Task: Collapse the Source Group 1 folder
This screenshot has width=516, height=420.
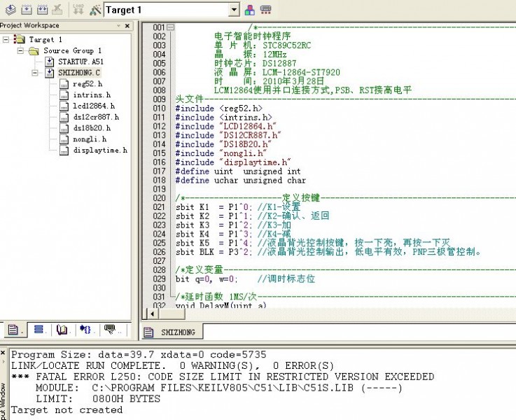Action: click(x=22, y=51)
